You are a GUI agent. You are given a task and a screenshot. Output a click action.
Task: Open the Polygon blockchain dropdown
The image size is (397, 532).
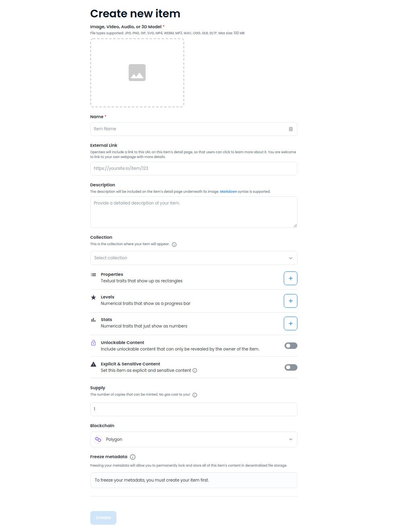(x=194, y=440)
